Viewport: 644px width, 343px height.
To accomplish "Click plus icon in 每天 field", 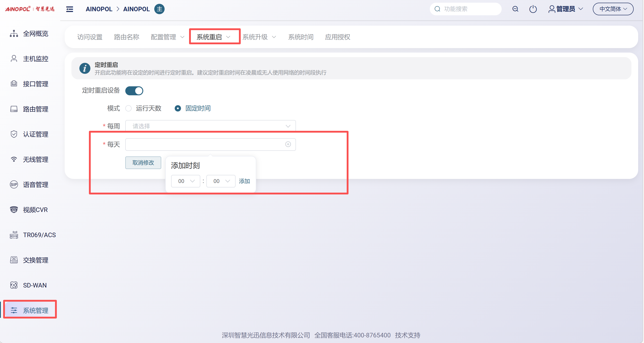I will (x=288, y=144).
